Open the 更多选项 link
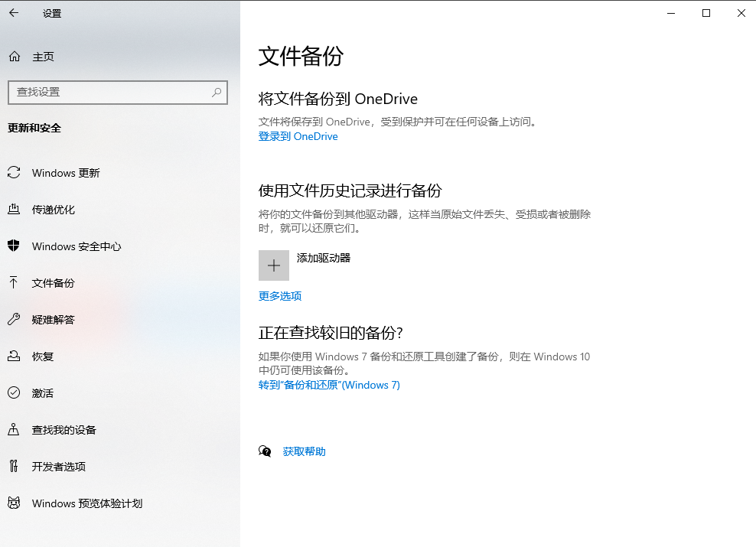The width and height of the screenshot is (756, 547). click(280, 296)
